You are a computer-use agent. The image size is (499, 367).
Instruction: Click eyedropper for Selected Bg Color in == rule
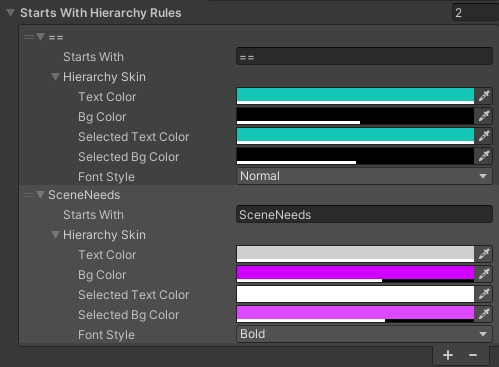click(x=484, y=156)
